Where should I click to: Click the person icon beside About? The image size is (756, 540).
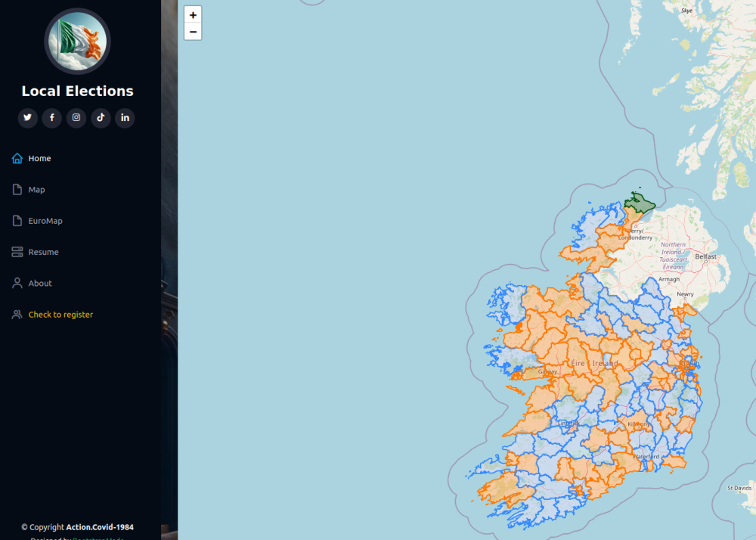click(x=17, y=284)
